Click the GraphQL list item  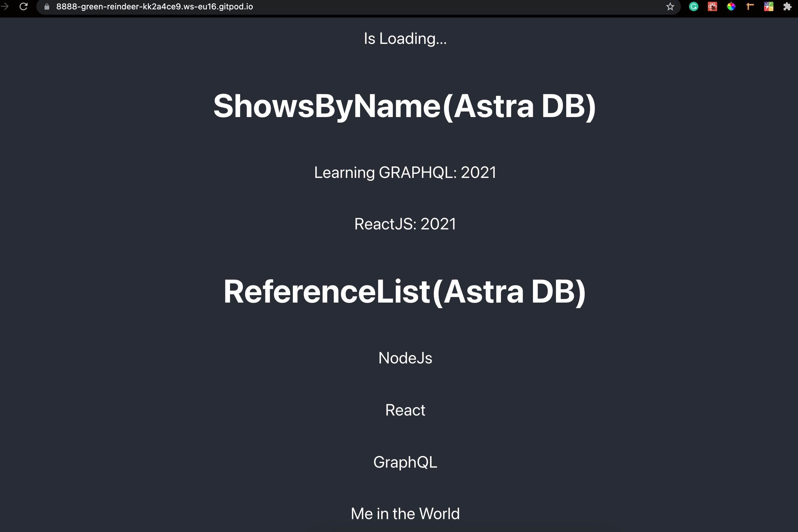point(405,462)
